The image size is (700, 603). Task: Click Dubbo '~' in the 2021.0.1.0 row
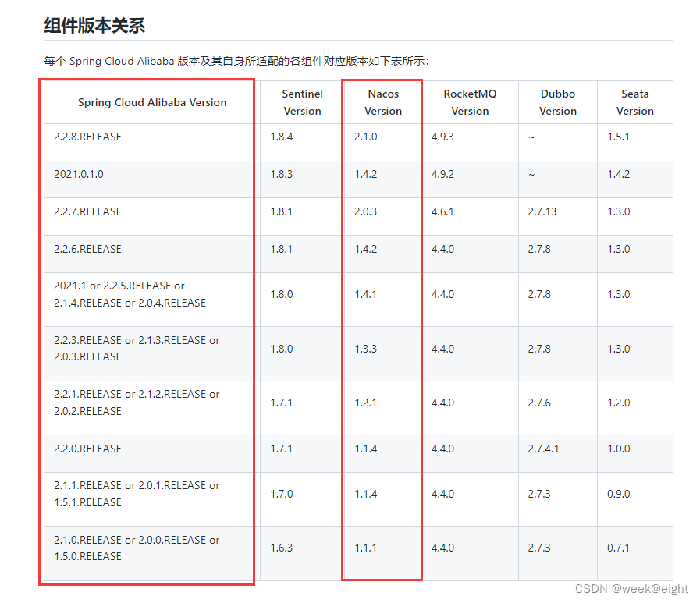pyautogui.click(x=531, y=175)
